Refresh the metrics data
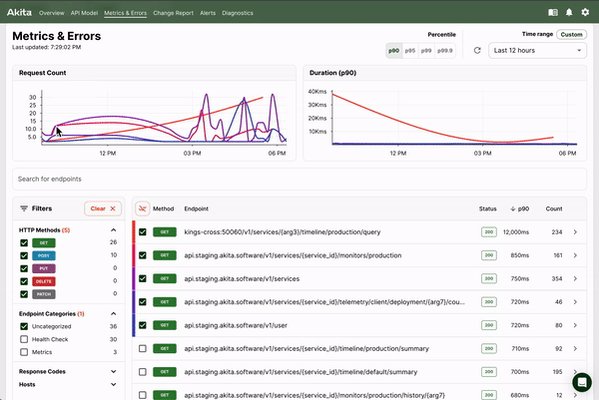Screen dimensions: 599x400 477,50
